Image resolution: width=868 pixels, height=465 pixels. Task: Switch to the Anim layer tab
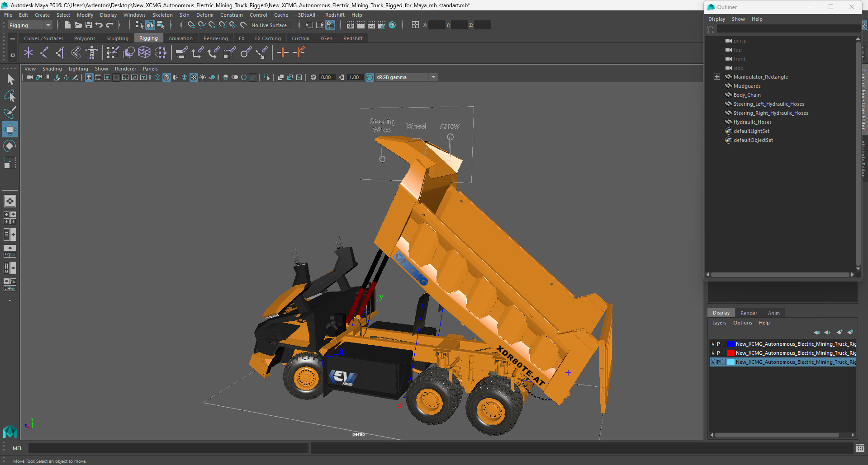773,313
